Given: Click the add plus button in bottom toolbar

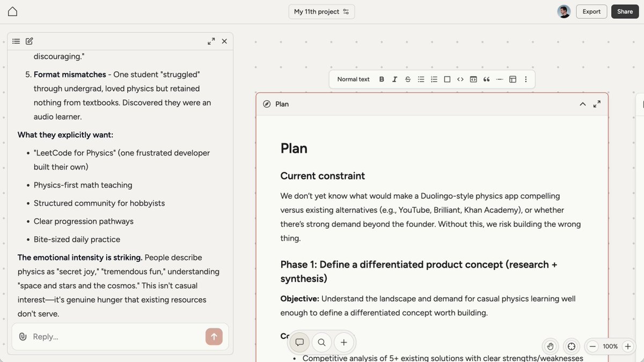Looking at the screenshot, I should [344, 342].
